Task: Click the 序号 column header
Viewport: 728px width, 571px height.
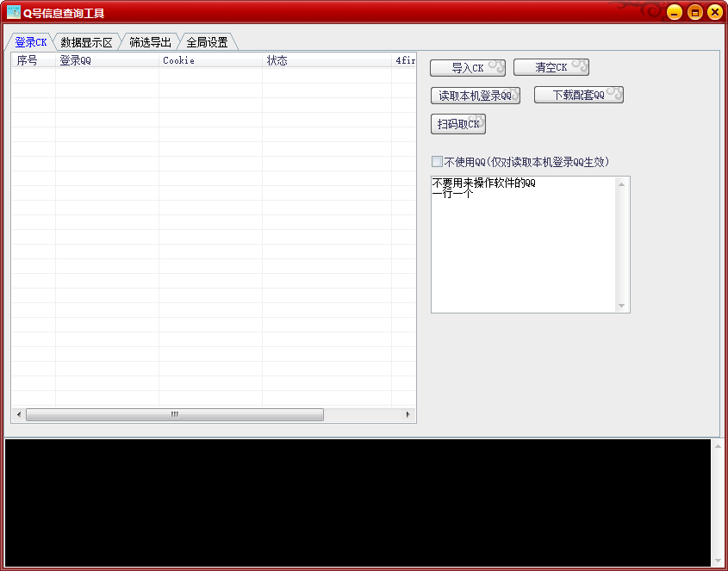Action: tap(34, 60)
